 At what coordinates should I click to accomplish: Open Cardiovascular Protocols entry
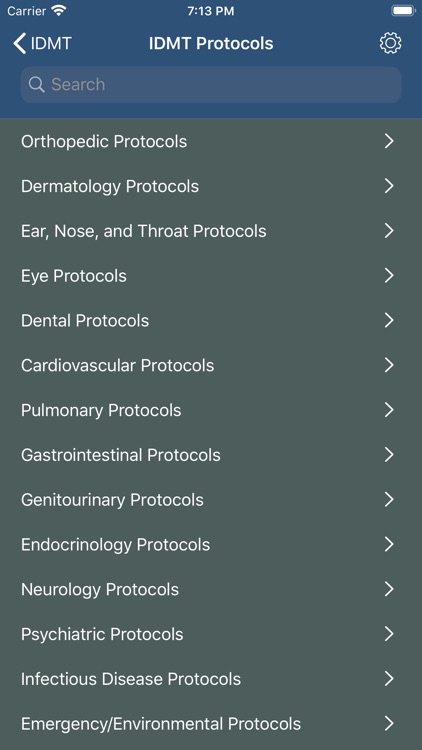pyautogui.click(x=211, y=365)
